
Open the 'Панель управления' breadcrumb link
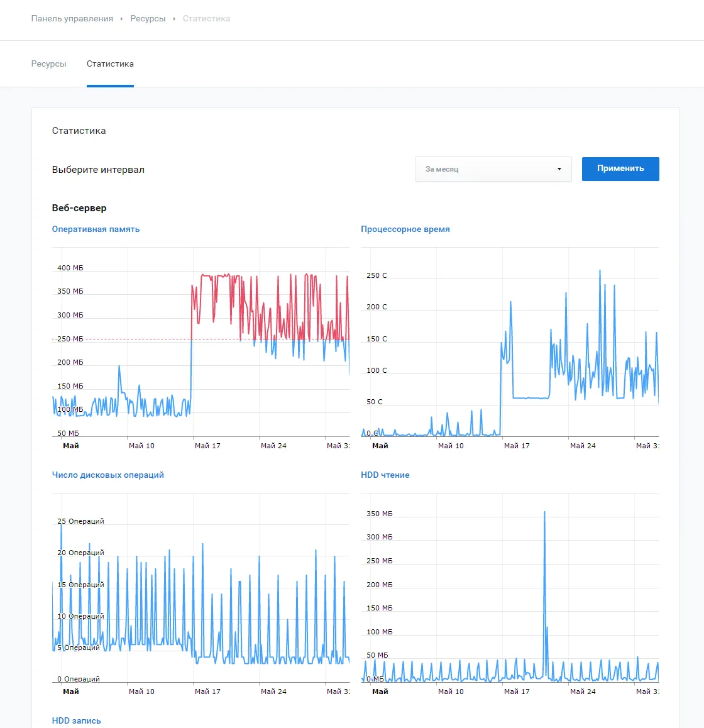point(72,19)
